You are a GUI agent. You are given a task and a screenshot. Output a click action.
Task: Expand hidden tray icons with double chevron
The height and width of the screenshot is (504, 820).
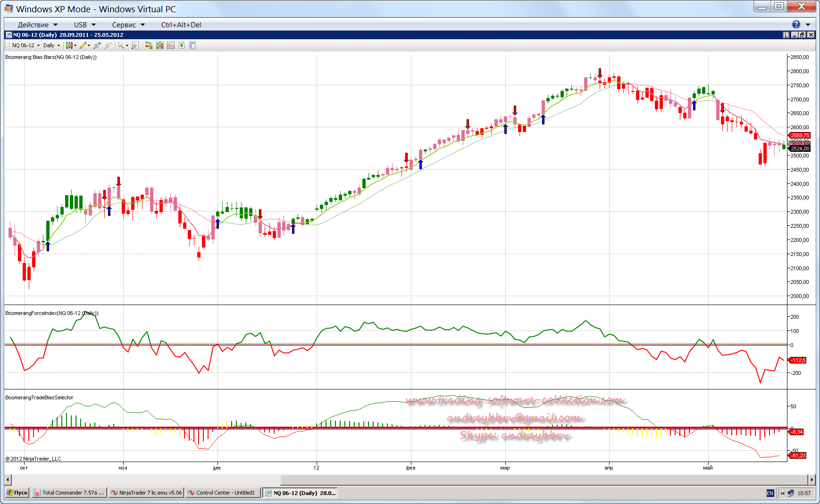783,493
